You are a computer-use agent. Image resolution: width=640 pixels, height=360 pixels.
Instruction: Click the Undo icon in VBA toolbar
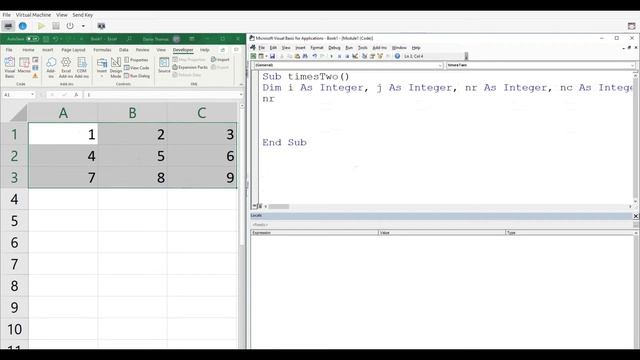click(x=315, y=56)
